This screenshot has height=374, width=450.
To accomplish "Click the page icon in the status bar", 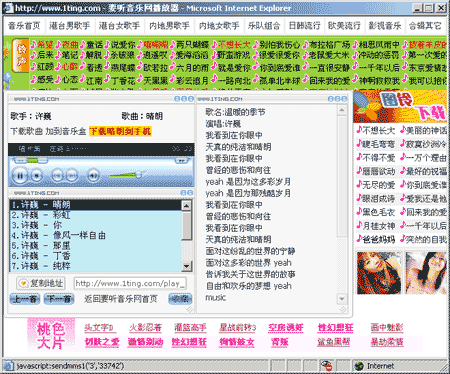I will coord(9,366).
